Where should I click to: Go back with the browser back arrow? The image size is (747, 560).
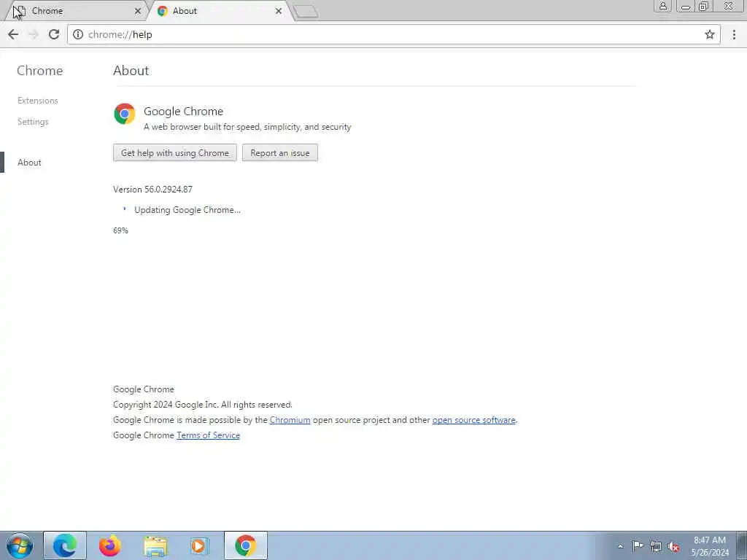coord(13,34)
